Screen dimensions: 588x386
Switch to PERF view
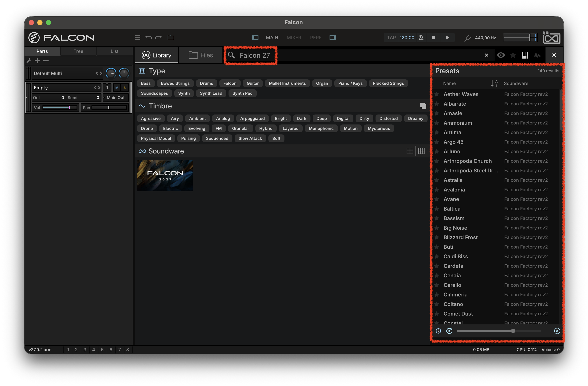pyautogui.click(x=315, y=38)
